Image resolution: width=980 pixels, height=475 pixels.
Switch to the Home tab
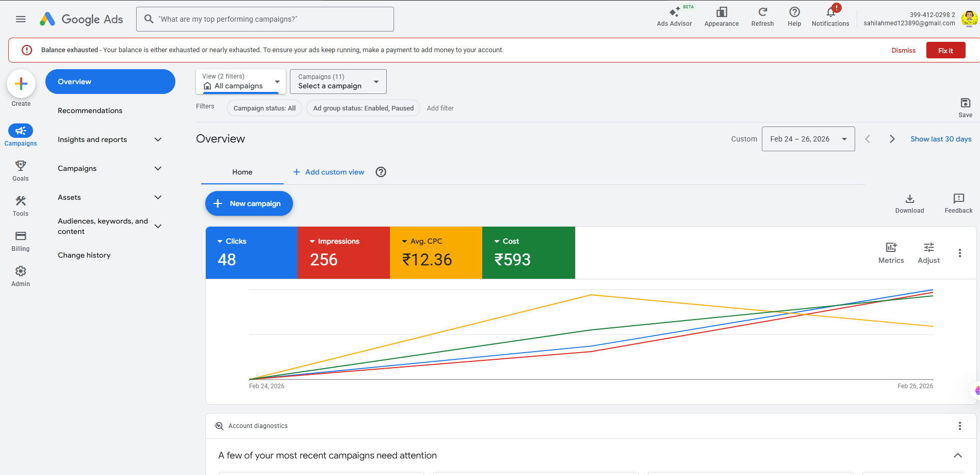pos(242,172)
